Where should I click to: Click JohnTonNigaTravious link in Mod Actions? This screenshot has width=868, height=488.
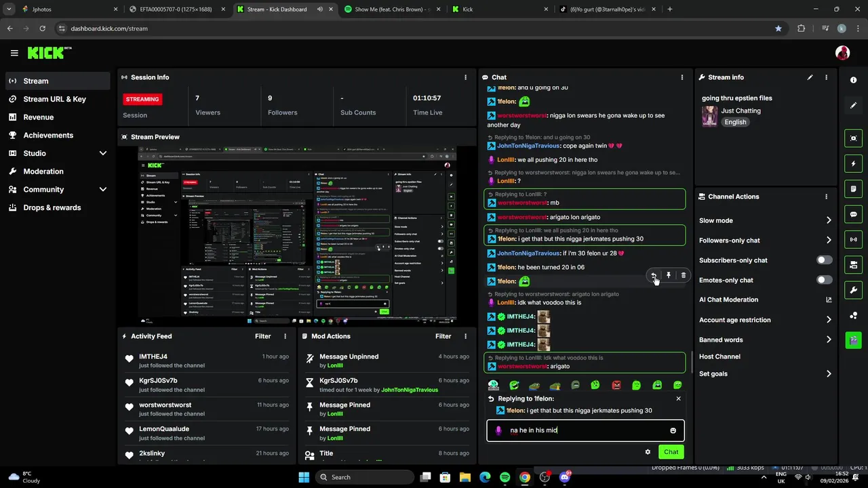[410, 390]
